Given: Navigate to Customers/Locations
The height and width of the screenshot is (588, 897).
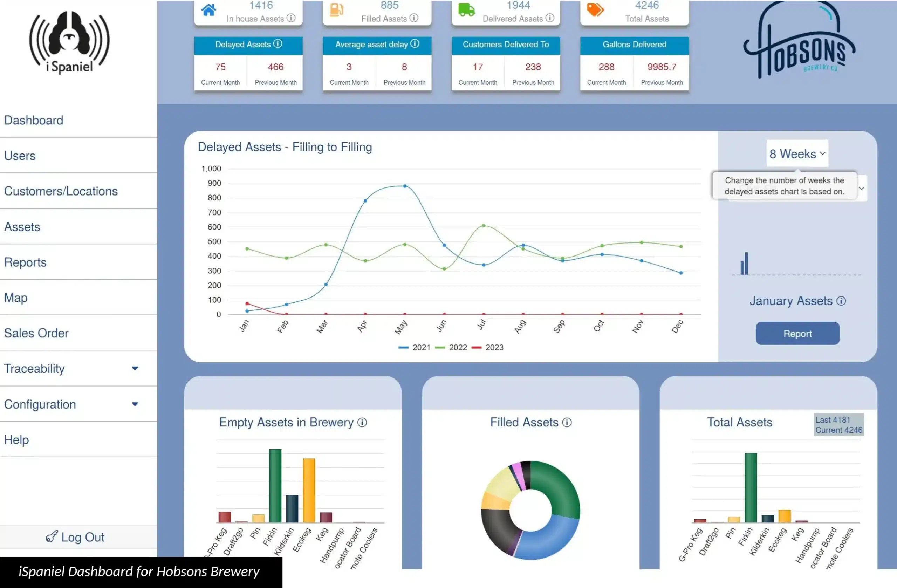Looking at the screenshot, I should pos(61,191).
